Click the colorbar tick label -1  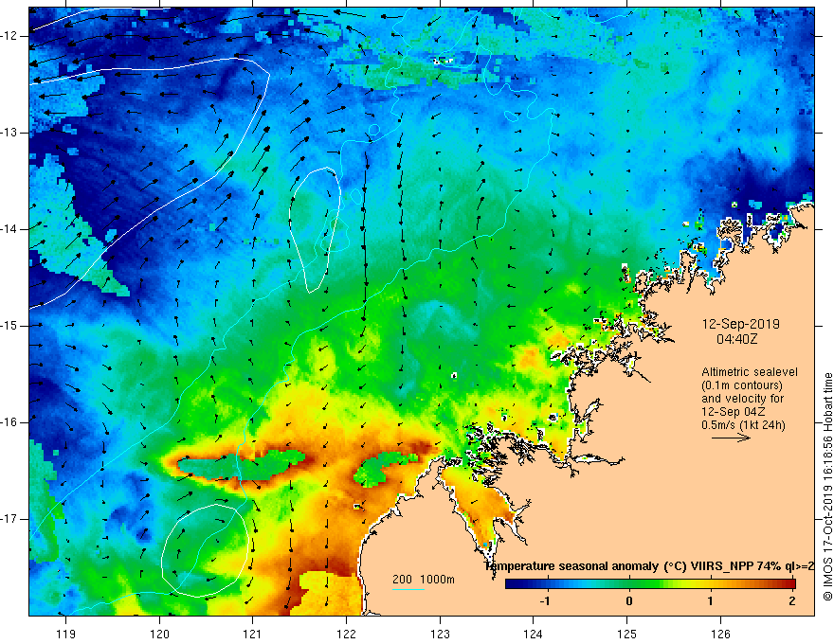click(545, 601)
